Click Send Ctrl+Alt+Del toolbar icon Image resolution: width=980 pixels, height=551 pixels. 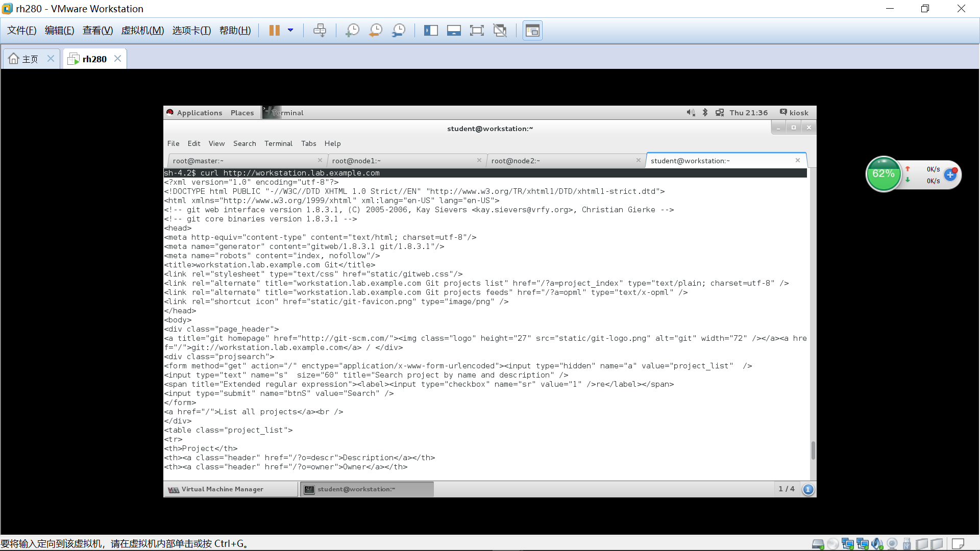[320, 31]
